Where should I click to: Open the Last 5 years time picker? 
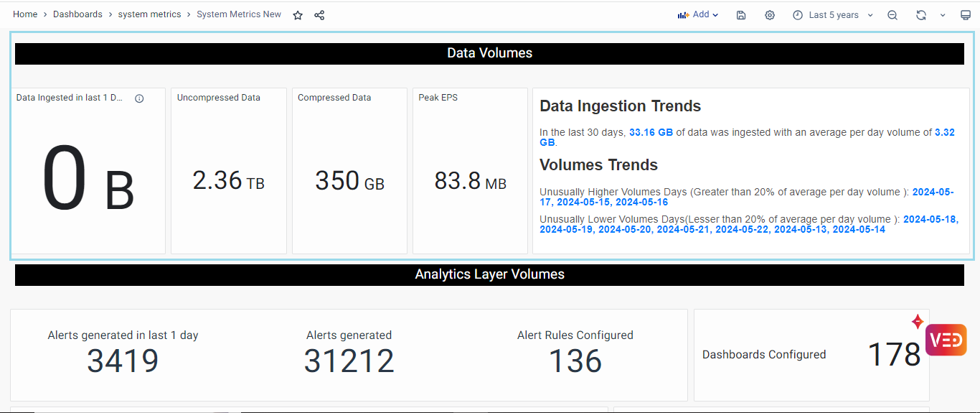(833, 15)
